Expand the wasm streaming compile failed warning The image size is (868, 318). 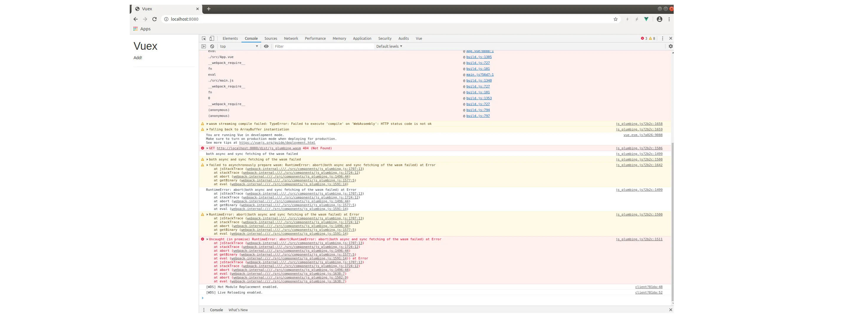pyautogui.click(x=207, y=124)
